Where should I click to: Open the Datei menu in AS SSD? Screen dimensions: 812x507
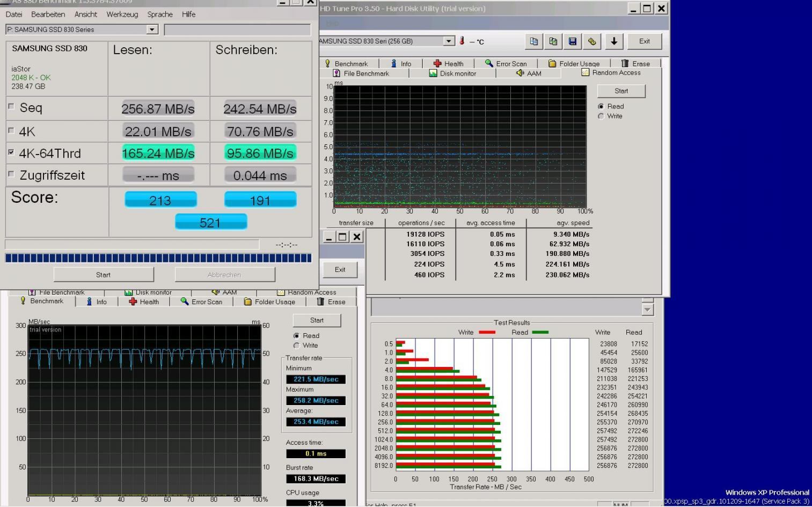tap(14, 14)
